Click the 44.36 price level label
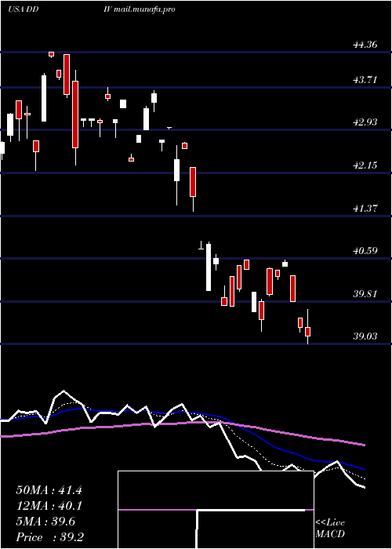The width and height of the screenshot is (392, 549). pyautogui.click(x=365, y=45)
